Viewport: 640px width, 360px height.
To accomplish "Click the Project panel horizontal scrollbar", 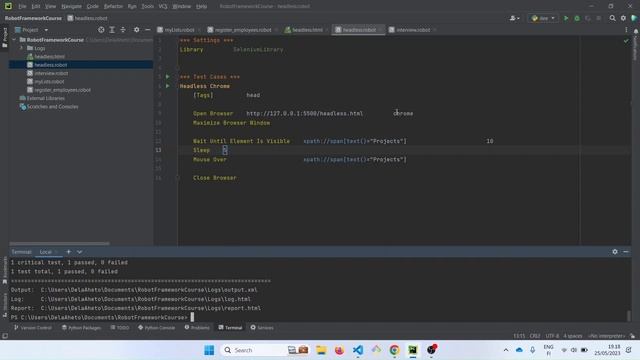I will point(60,244).
